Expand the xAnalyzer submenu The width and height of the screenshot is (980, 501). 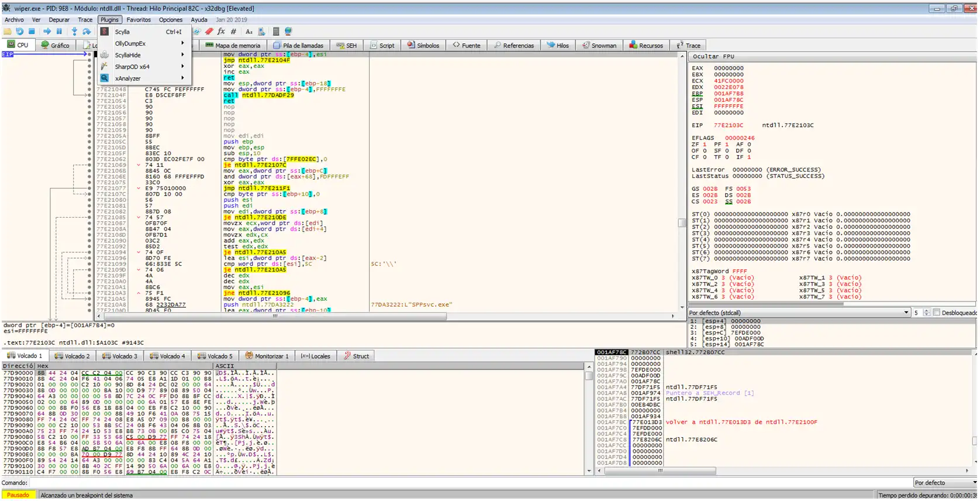click(144, 78)
